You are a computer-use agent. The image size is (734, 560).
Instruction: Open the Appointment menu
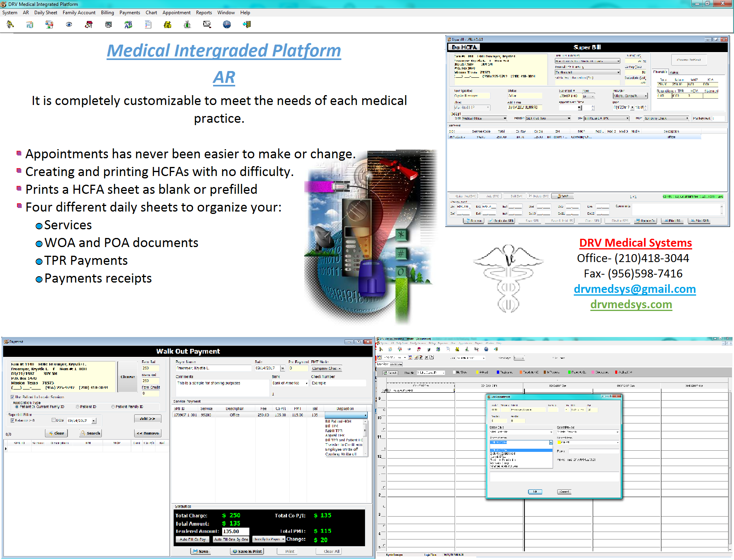177,13
